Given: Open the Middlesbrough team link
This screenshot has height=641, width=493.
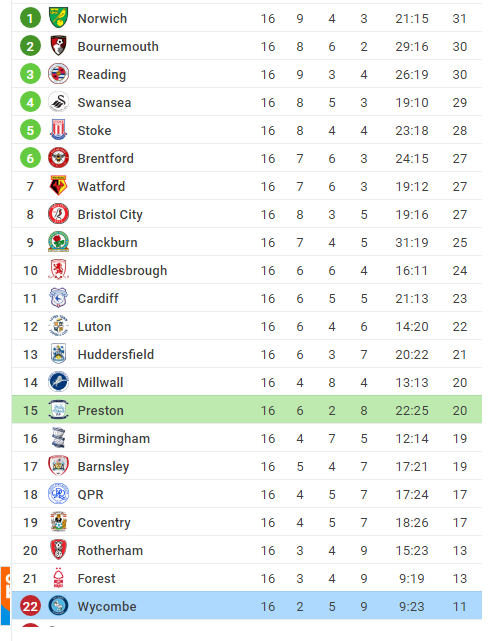Looking at the screenshot, I should click(x=122, y=270).
